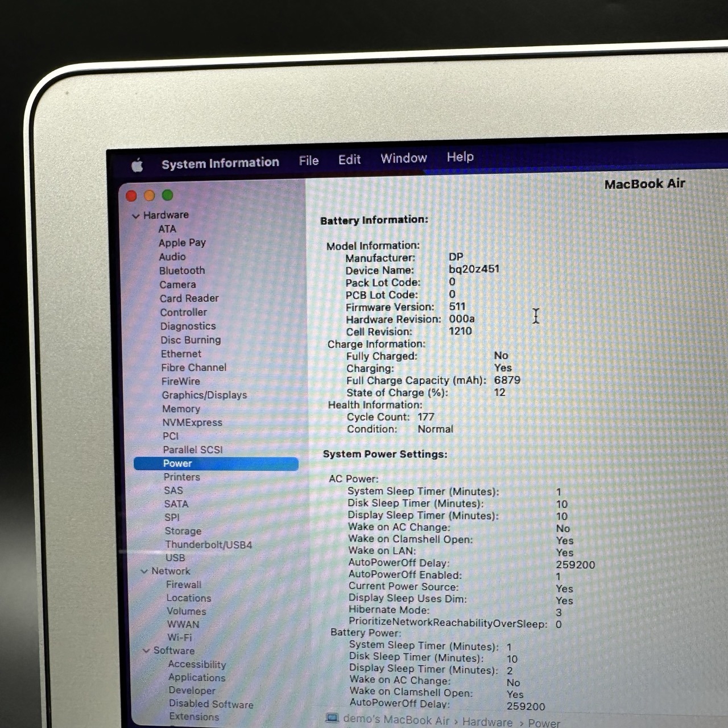This screenshot has height=728, width=728.
Task: Select Diagnostics in the sidebar
Action: click(x=188, y=326)
